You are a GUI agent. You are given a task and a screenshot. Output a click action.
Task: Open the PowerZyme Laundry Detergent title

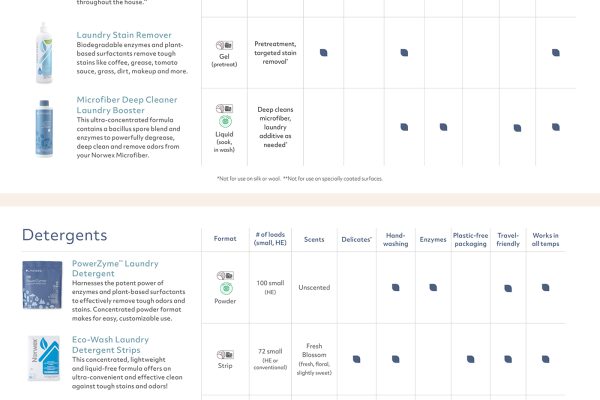[x=114, y=268]
